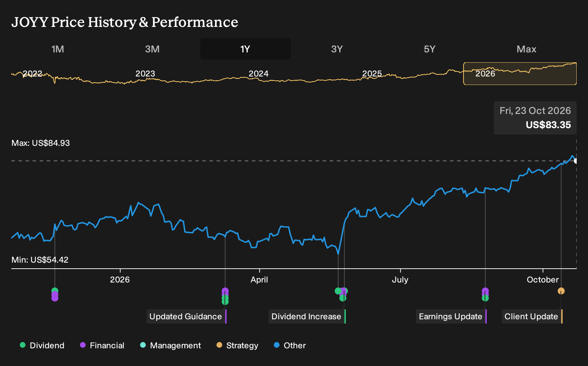Toggle the Management legend filter
This screenshot has height=366, width=588.
171,345
